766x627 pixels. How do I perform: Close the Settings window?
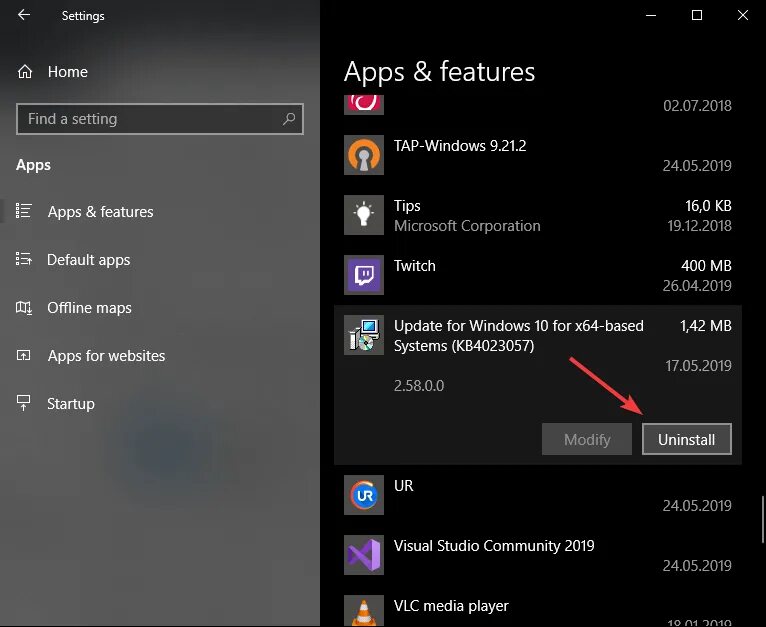point(743,15)
